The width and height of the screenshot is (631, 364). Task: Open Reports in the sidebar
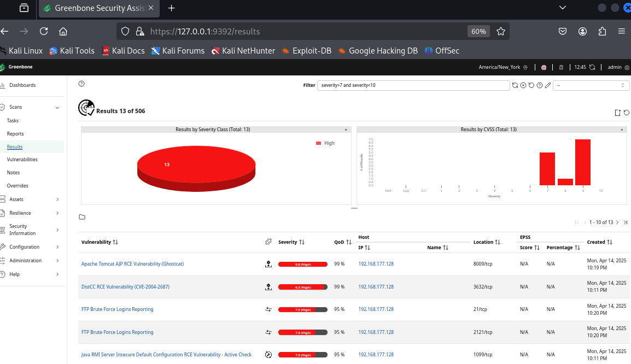15,134
